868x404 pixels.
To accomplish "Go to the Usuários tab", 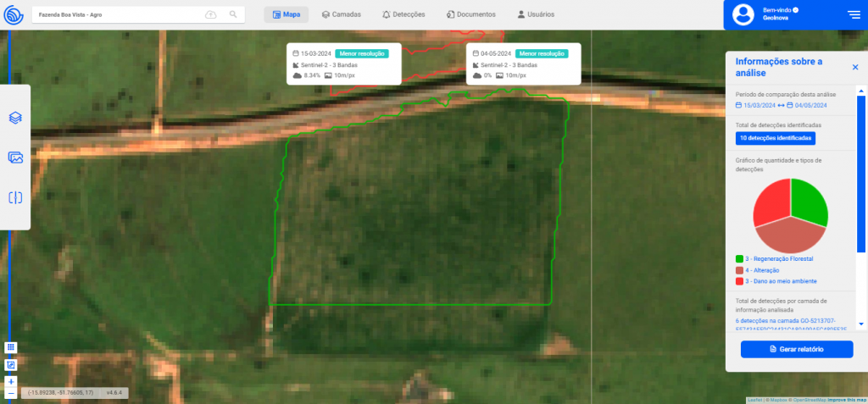I will pos(536,14).
